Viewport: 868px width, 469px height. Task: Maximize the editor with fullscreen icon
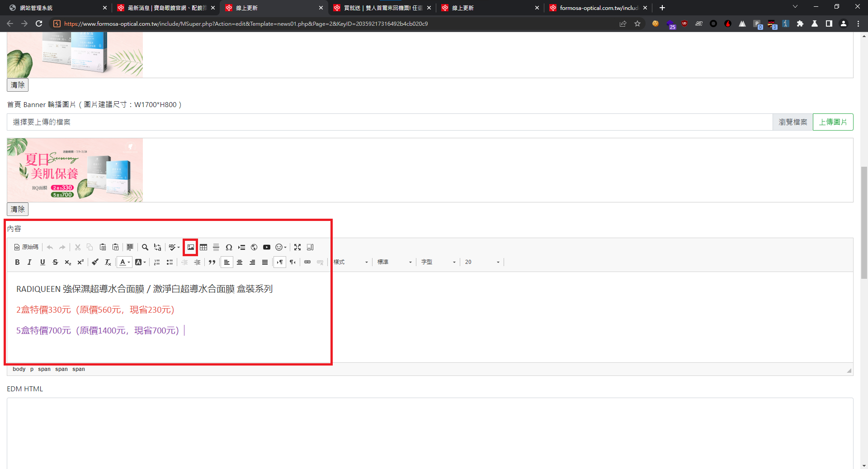coord(297,247)
